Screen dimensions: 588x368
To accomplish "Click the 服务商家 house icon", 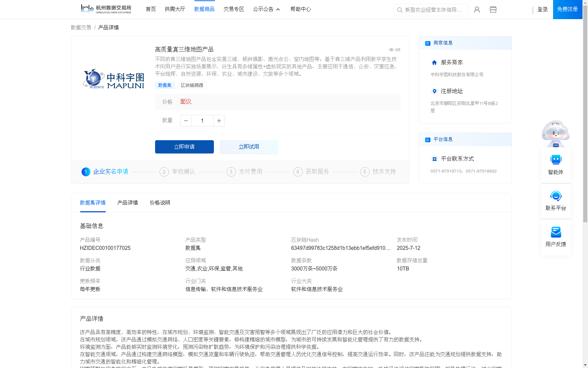I will [x=434, y=63].
